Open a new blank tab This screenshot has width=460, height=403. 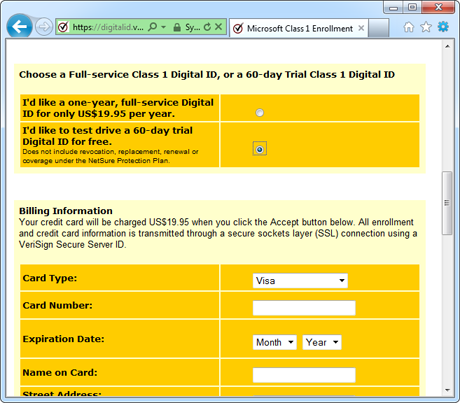pos(379,28)
